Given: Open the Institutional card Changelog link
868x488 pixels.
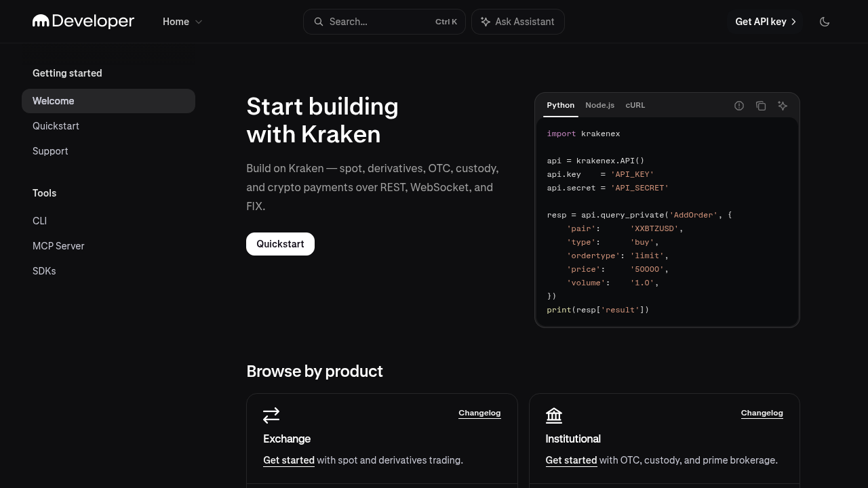Looking at the screenshot, I should pyautogui.click(x=762, y=413).
